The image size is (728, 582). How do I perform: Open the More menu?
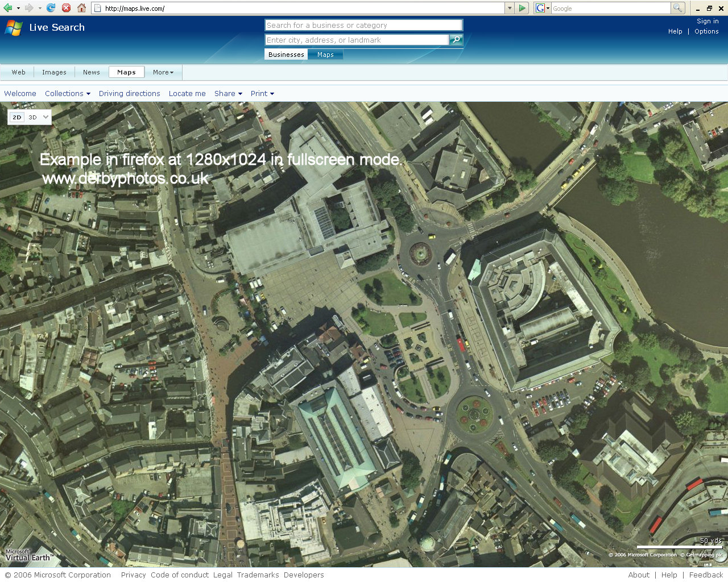(163, 72)
